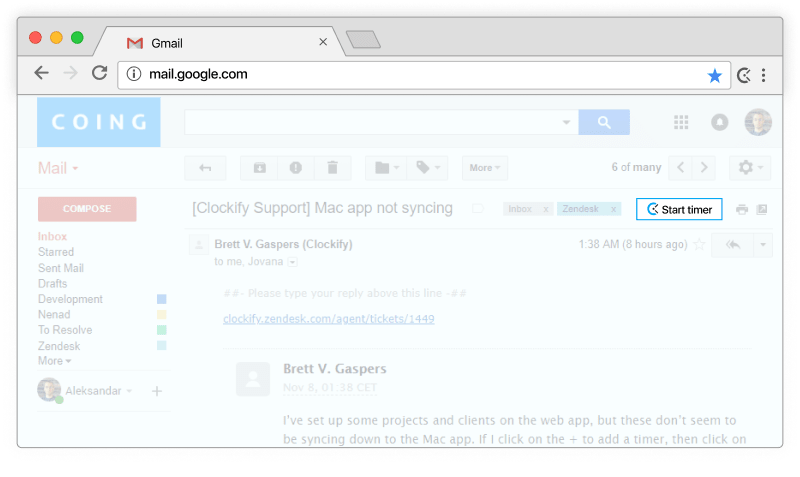This screenshot has width=800, height=477.
Task: Click the Clockify extension icon in browser toolbar
Action: point(744,76)
